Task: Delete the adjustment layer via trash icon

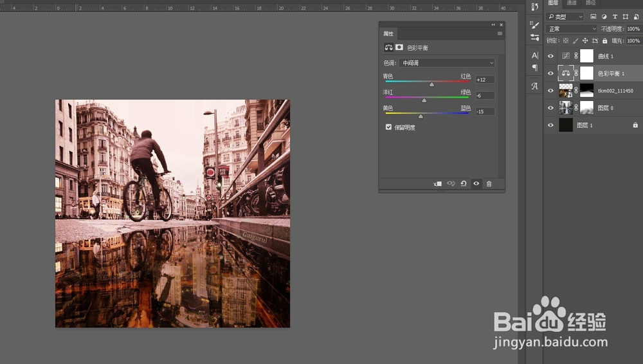Action: [x=489, y=184]
